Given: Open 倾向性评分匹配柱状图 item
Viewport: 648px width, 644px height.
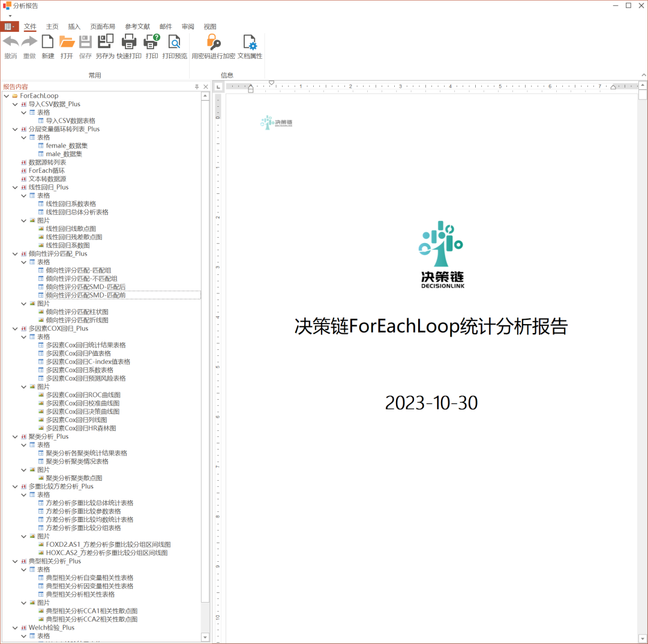Looking at the screenshot, I should point(77,311).
